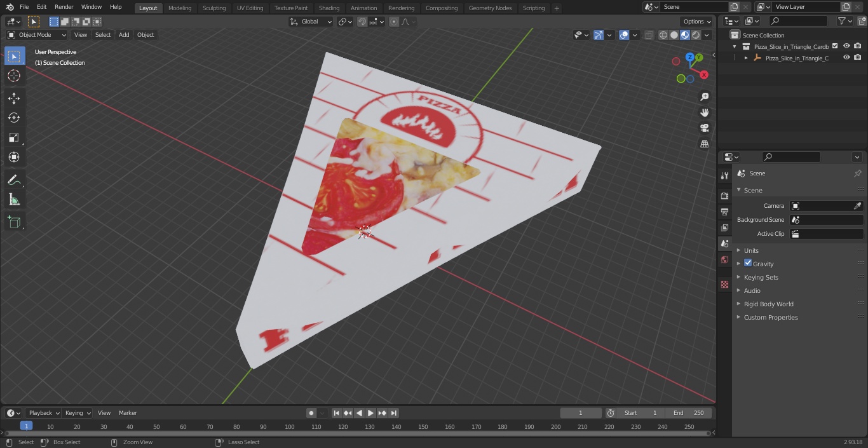Choose the Move tool
Screen dimensions: 868x448
14,98
